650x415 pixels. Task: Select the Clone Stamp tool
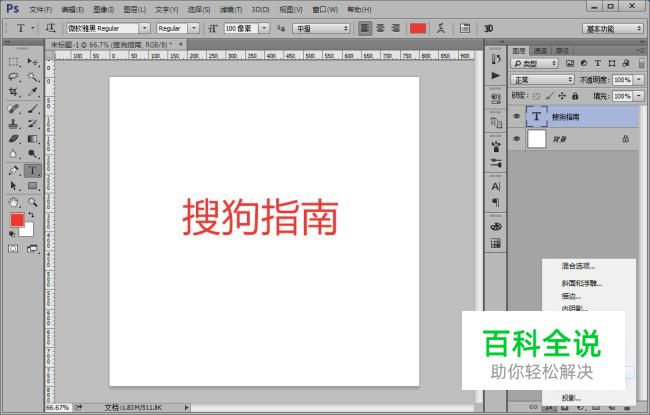[x=13, y=124]
